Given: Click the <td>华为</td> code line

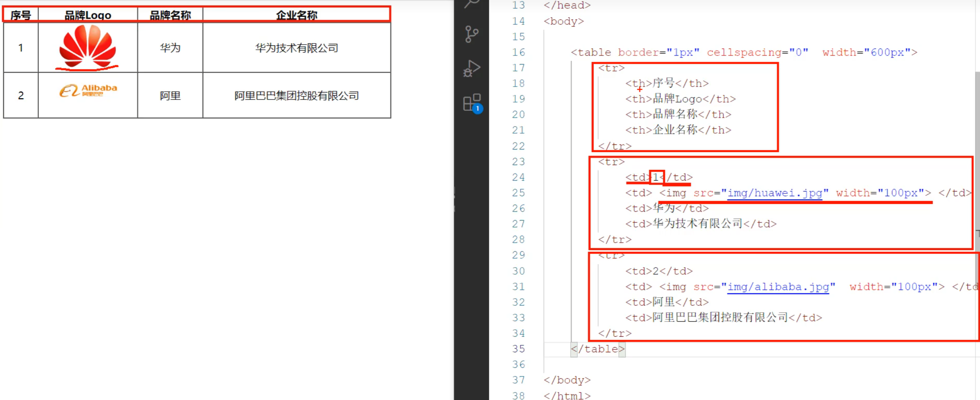Looking at the screenshot, I should [667, 209].
